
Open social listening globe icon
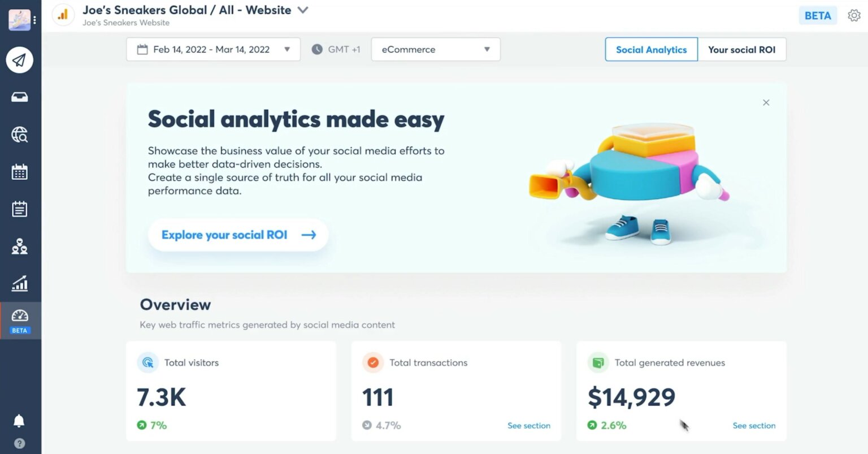tap(20, 134)
